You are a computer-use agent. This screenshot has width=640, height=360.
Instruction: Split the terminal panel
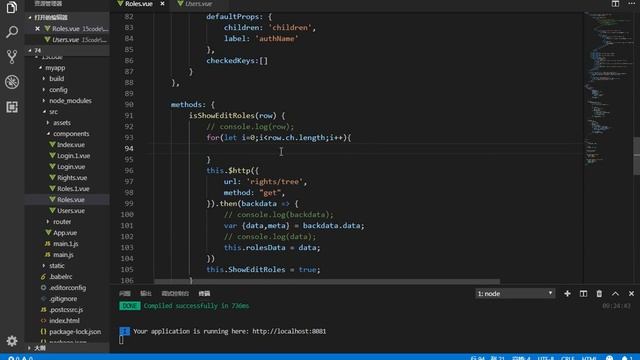pyautogui.click(x=583, y=293)
